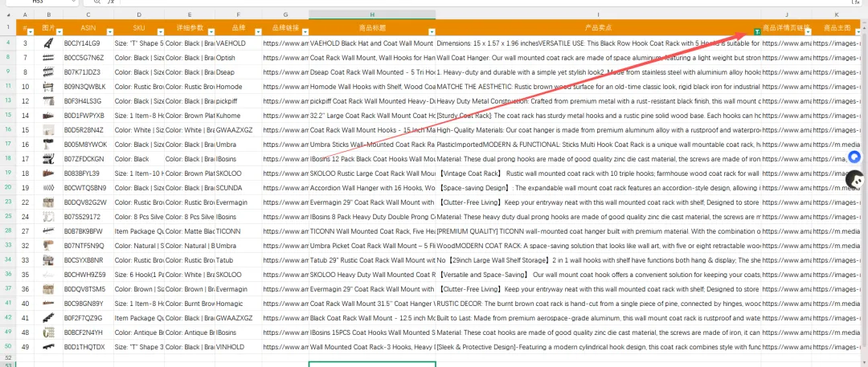Select column J header
This screenshot has height=367, width=868.
(x=787, y=14)
